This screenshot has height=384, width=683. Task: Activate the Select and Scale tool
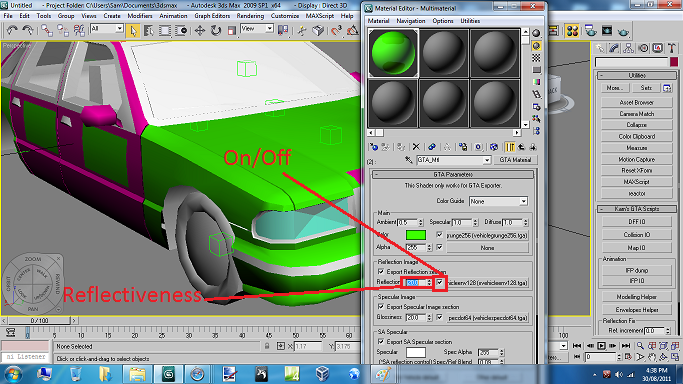point(232,30)
